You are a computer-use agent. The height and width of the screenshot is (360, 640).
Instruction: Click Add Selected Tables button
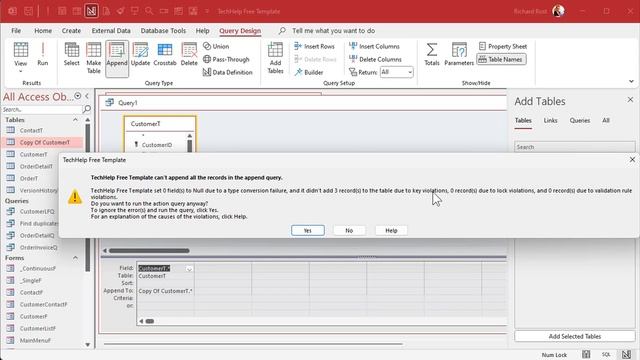click(x=574, y=336)
